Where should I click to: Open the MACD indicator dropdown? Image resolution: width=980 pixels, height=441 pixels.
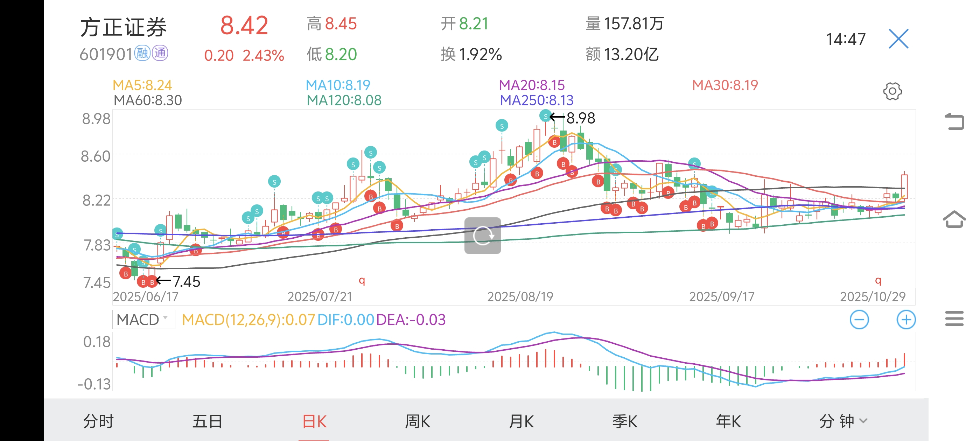click(143, 319)
